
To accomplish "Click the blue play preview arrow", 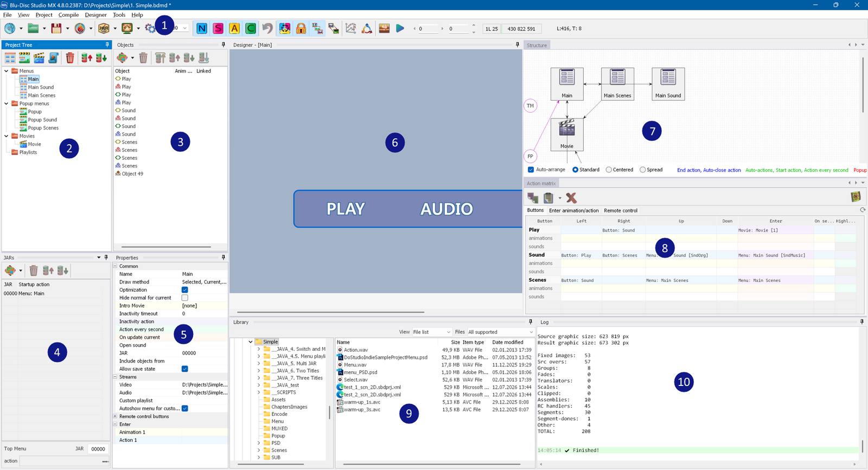I will (400, 28).
